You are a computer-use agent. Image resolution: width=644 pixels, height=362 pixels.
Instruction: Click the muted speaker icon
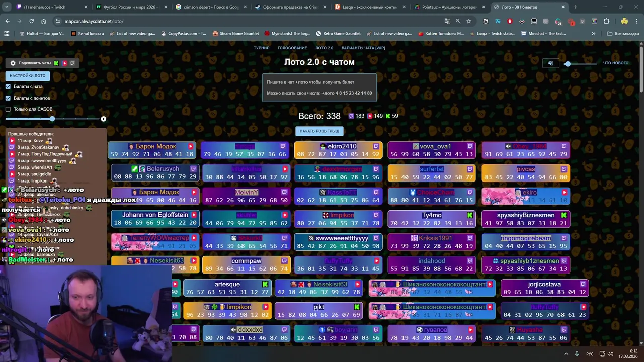pyautogui.click(x=551, y=63)
